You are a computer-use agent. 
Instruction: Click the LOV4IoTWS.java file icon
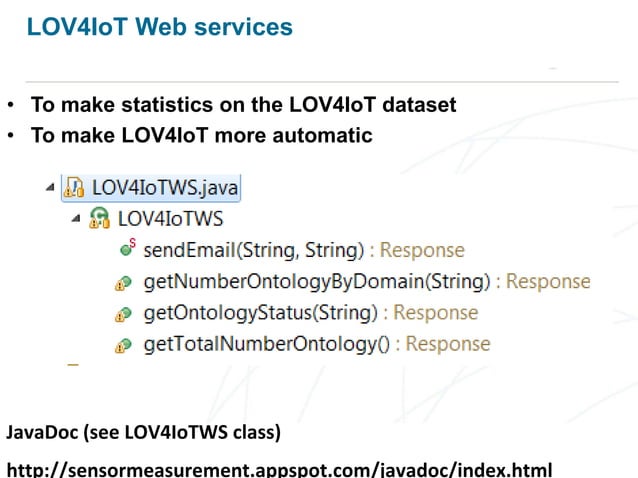point(74,188)
